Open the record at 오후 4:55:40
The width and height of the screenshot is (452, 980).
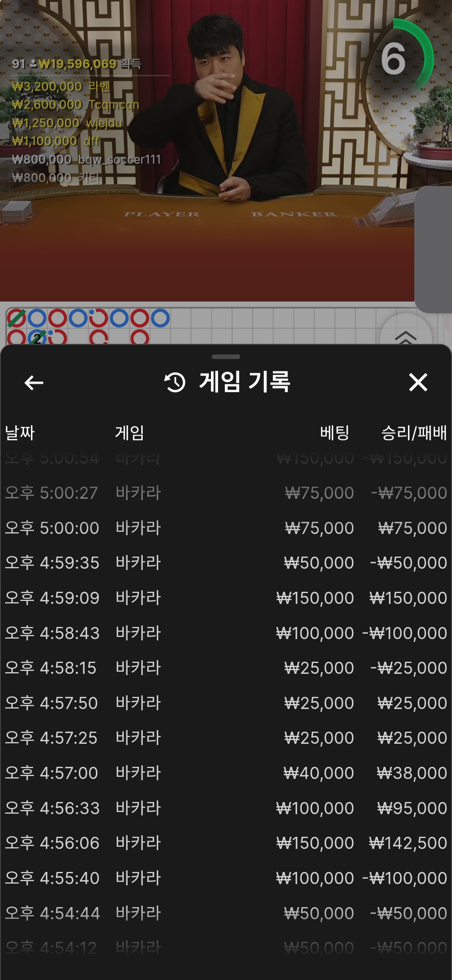coord(226,878)
